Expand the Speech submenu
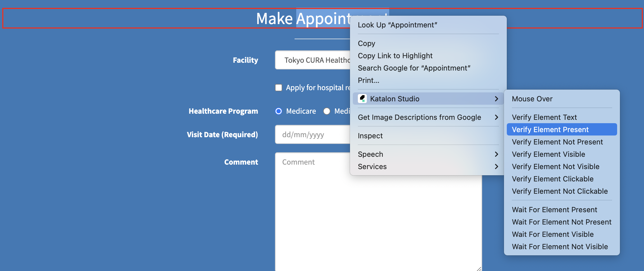Image resolution: width=644 pixels, height=271 pixels. [x=370, y=154]
